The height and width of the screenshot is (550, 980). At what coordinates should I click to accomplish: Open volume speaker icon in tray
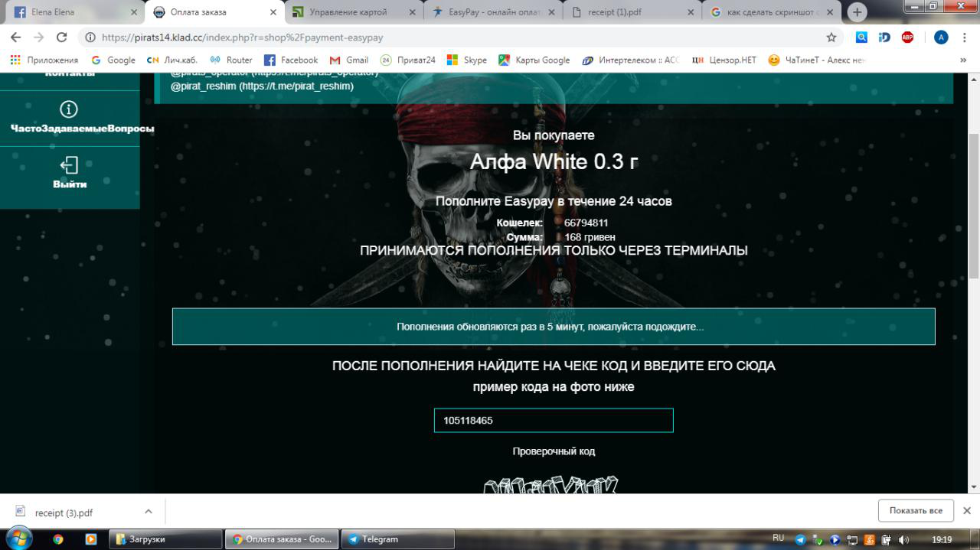[903, 539]
